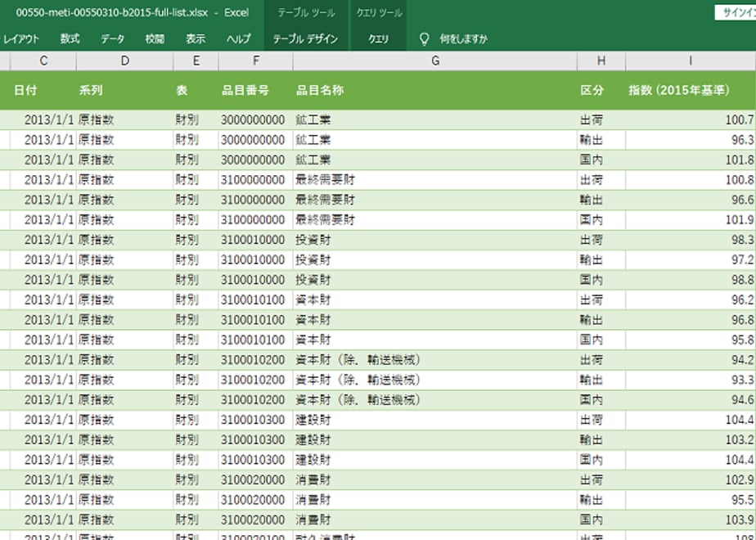756x540 pixels.
Task: Select the cell with value 96.2
Action: click(x=691, y=300)
